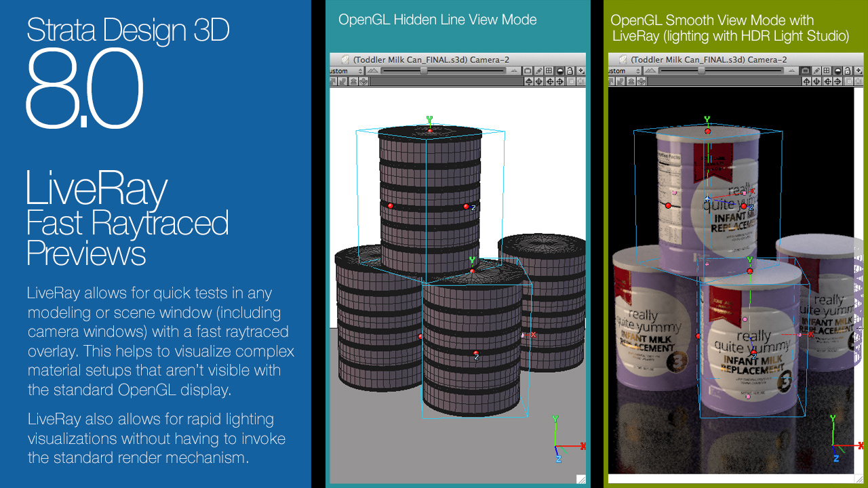Screen dimensions: 868x488
Task: Click the active camera icon in the LiveRay window toolbar
Action: click(806, 71)
